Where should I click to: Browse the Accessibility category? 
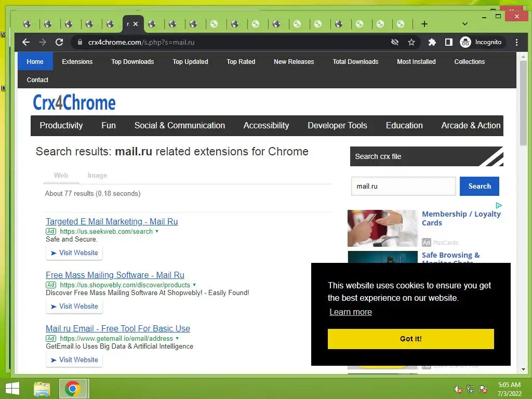click(266, 125)
